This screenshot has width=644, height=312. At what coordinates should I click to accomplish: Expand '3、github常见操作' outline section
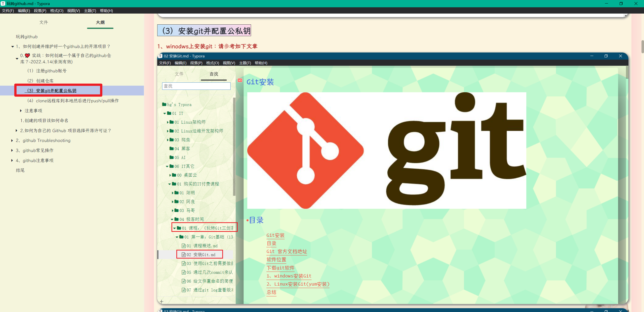coord(12,150)
